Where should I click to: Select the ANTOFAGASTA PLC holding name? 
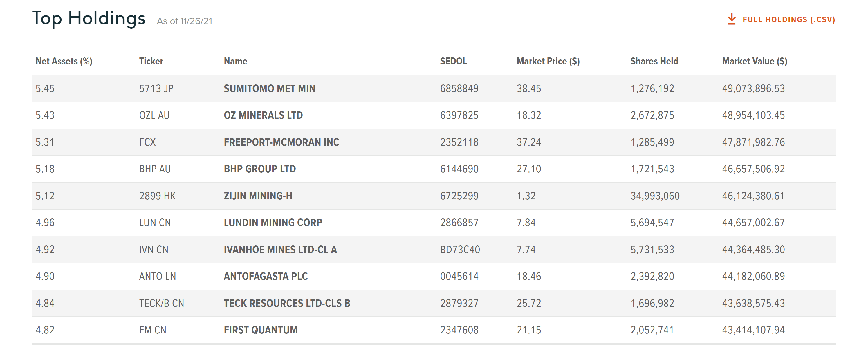point(266,276)
